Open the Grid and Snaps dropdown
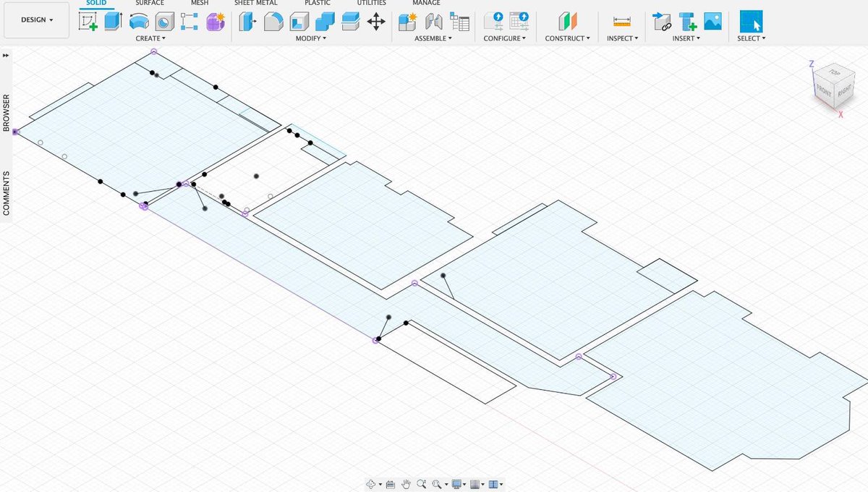The width and height of the screenshot is (868, 492). click(x=477, y=484)
